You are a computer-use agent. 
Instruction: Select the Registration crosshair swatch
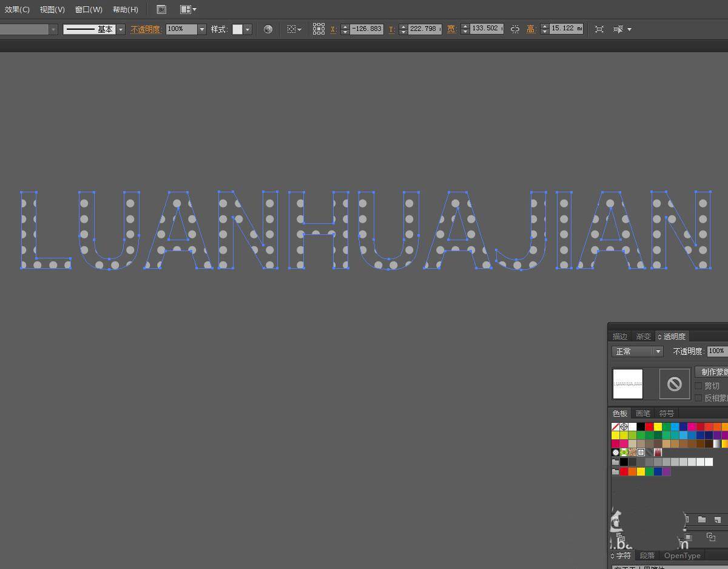click(624, 427)
